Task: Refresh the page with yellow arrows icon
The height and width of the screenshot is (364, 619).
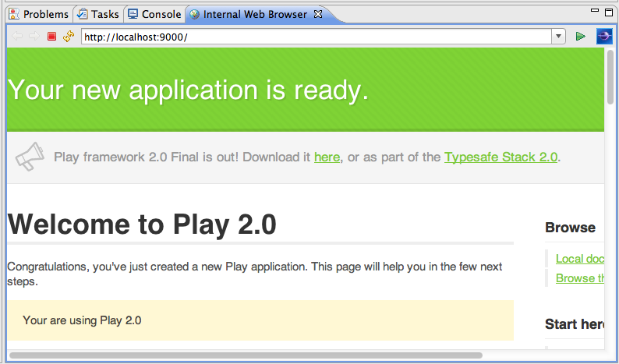Action: pos(69,37)
